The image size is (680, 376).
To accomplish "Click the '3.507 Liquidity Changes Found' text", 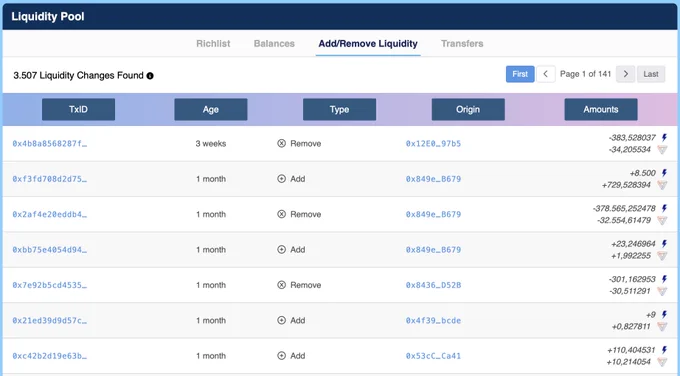I will click(x=78, y=75).
